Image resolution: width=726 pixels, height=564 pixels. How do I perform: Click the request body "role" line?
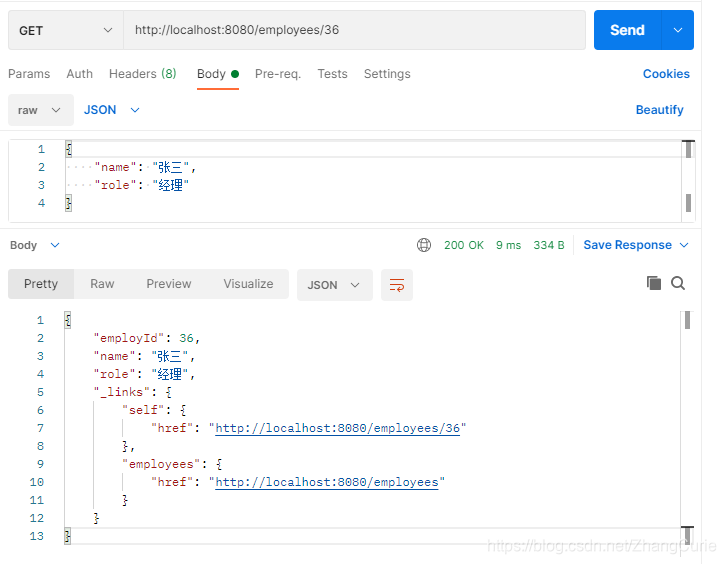tap(141, 185)
